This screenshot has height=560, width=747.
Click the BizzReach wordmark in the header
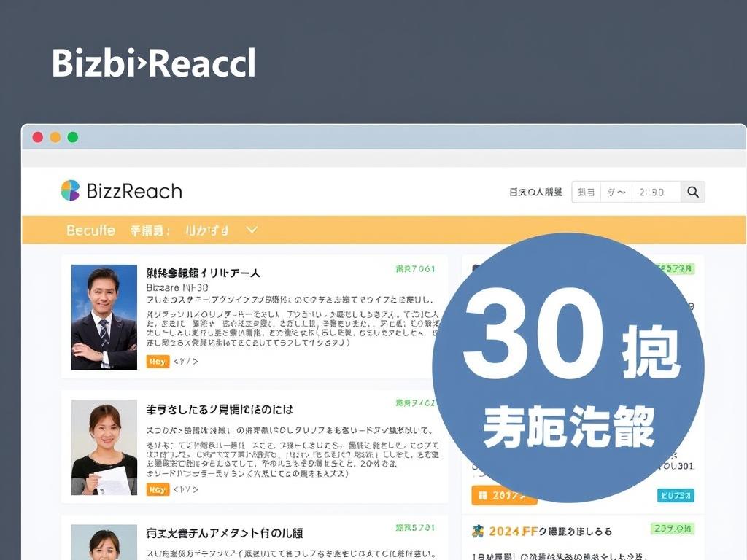[x=134, y=192]
